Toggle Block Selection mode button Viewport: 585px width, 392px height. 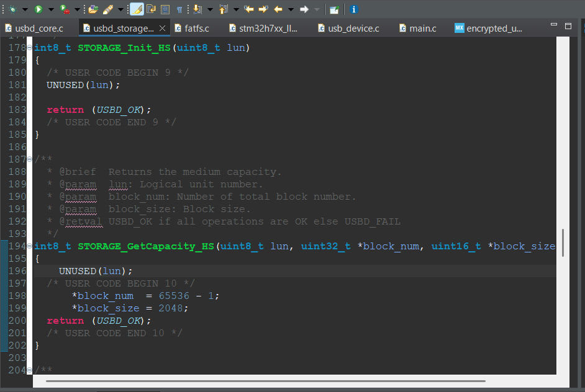(x=165, y=9)
